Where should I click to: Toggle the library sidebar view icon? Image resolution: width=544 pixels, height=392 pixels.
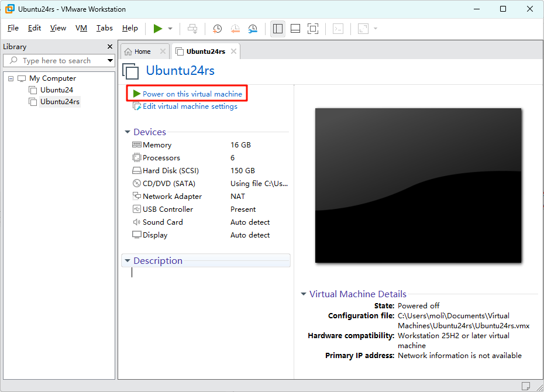tap(277, 29)
